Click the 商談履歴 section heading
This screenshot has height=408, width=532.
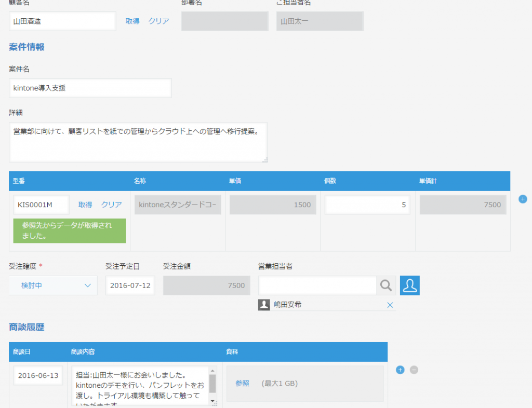(26, 327)
